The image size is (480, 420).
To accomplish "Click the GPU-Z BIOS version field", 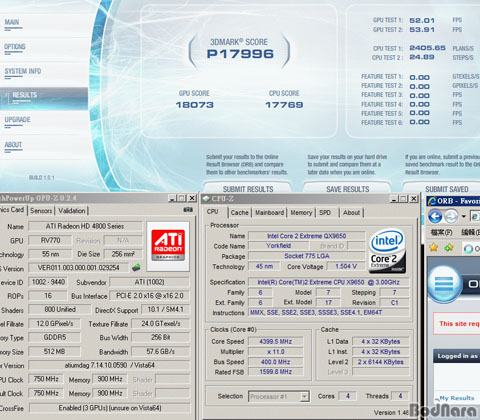I will pyautogui.click(x=79, y=268).
